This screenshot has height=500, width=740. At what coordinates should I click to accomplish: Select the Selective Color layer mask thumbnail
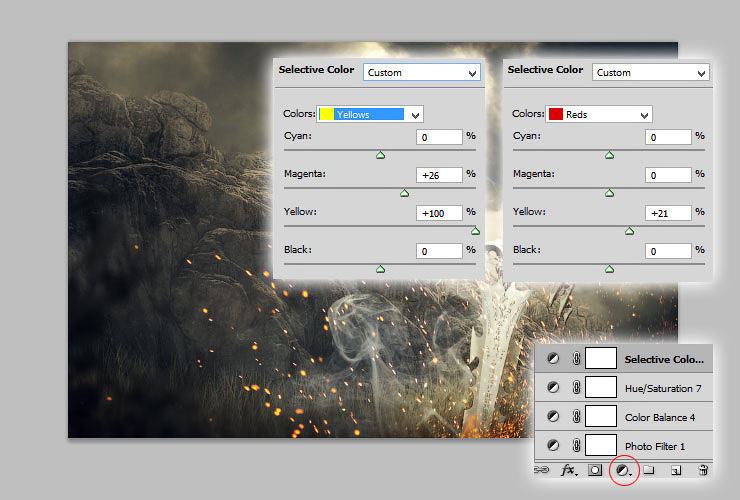coord(601,358)
